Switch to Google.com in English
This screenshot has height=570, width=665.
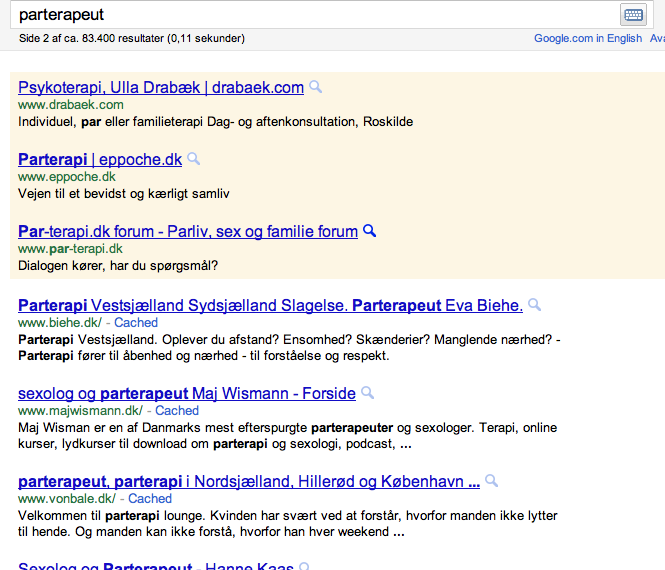(x=588, y=39)
